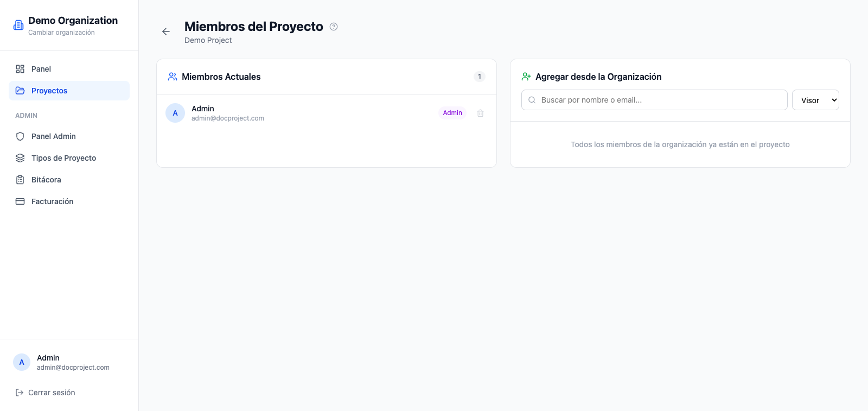
Task: Go to Panel Admin
Action: (x=69, y=136)
